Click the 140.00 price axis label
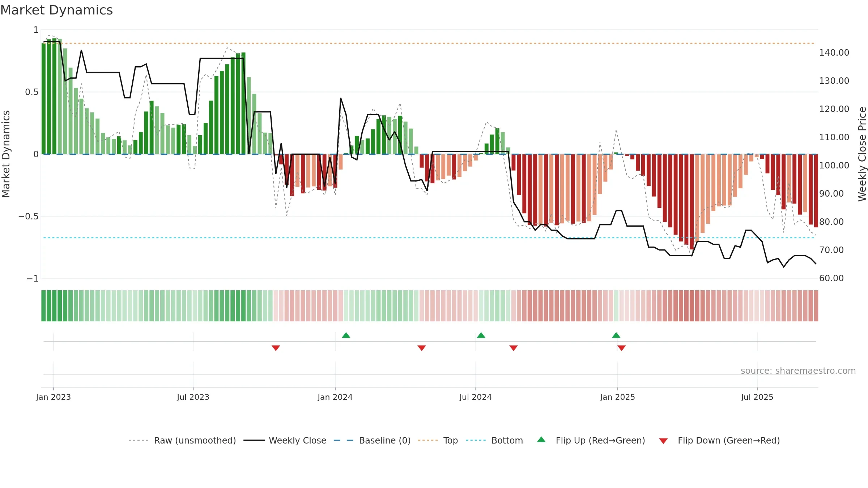The width and height of the screenshot is (868, 488). [834, 53]
